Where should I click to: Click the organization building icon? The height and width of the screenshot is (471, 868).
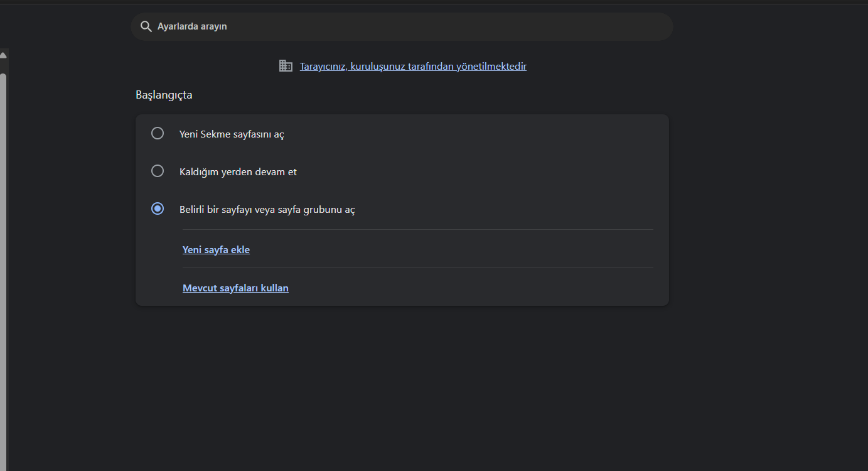tap(286, 66)
